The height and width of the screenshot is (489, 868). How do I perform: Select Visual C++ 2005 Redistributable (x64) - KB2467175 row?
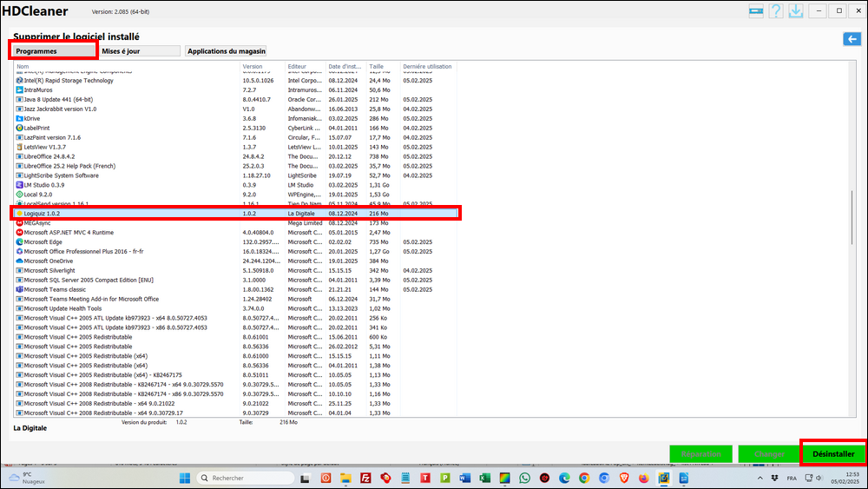click(236, 375)
